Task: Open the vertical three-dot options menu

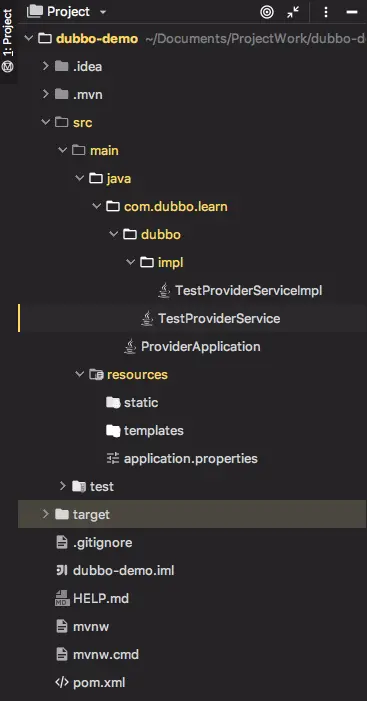Action: [x=326, y=12]
